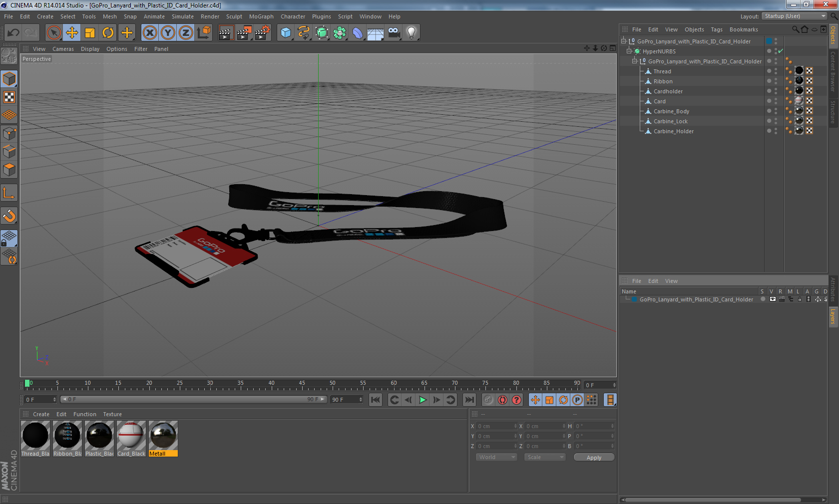The height and width of the screenshot is (504, 839).
Task: Toggle X-axis lock icon
Action: pyautogui.click(x=150, y=33)
